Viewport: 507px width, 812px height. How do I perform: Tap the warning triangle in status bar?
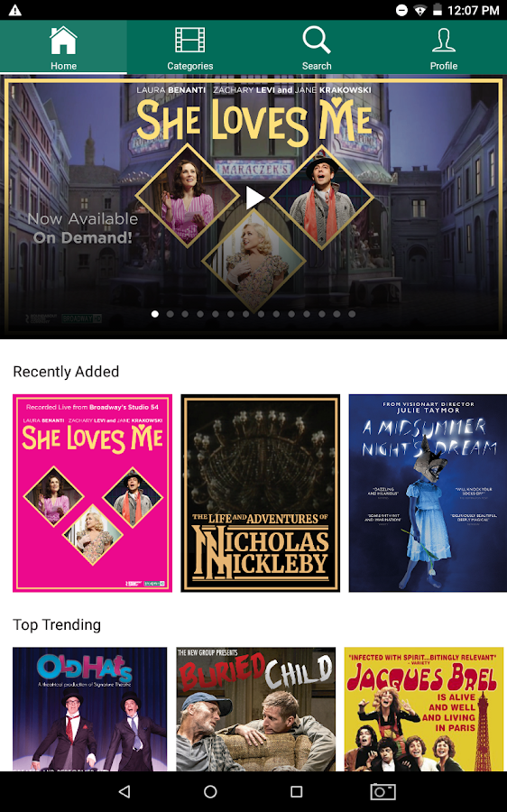pos(15,10)
